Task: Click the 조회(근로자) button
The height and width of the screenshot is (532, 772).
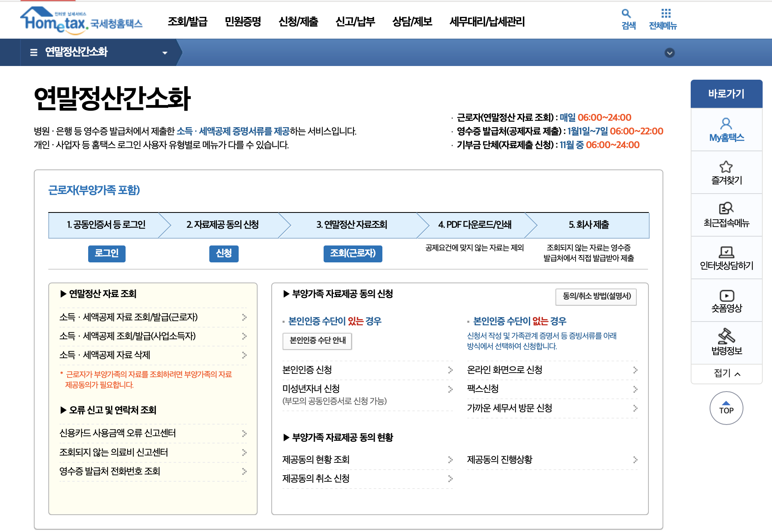Action: [353, 254]
